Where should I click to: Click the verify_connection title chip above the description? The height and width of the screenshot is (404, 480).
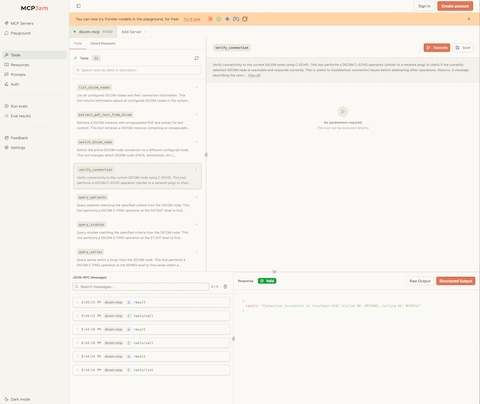pyautogui.click(x=232, y=48)
